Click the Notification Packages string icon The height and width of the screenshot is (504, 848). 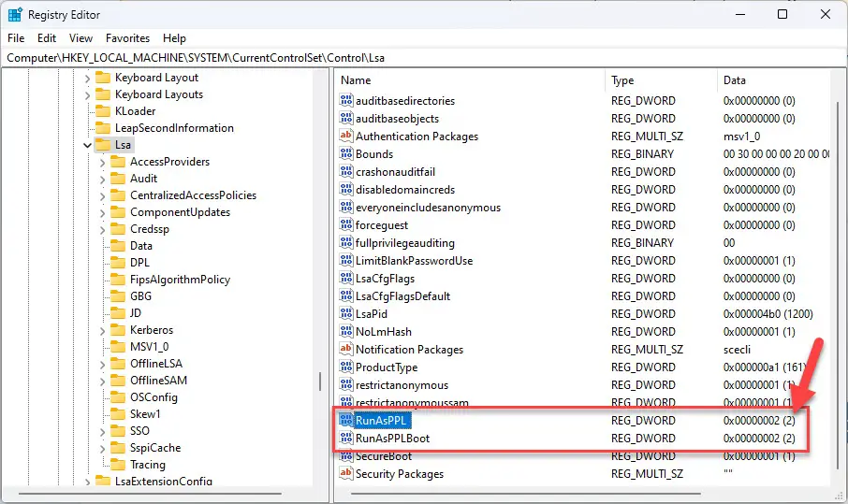(346, 349)
